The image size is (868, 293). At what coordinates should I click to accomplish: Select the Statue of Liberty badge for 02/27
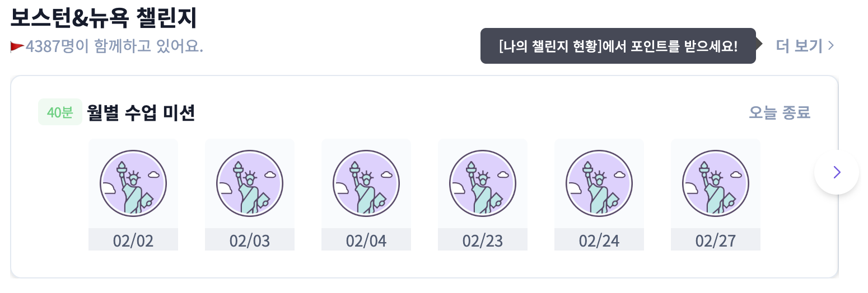(716, 183)
